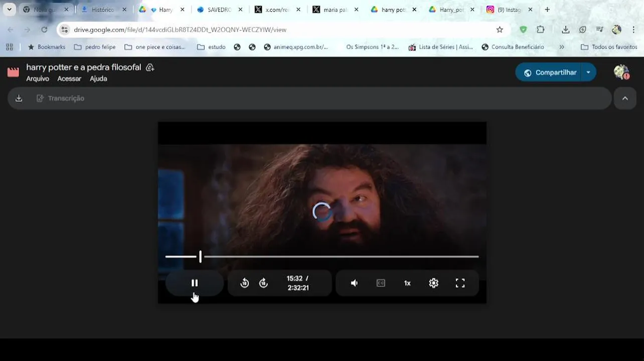This screenshot has width=644, height=361.
Task: Select the file title harry potter text
Action: (84, 67)
